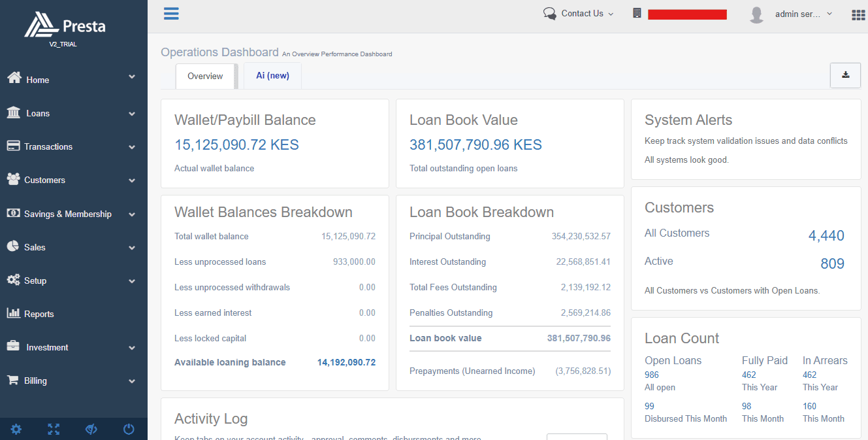Expand the Home menu chevron
Screen dimensions: 868x440
click(132, 77)
